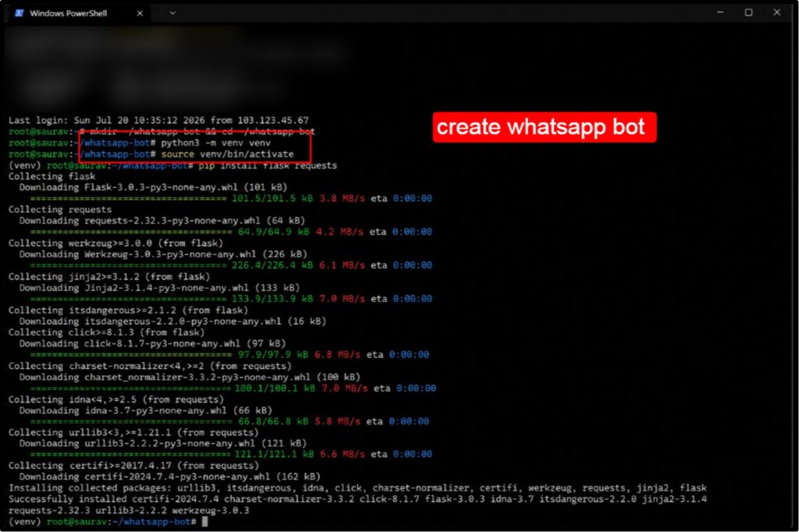The image size is (799, 532).
Task: Click the 'Last login: Sun Jul 20' line
Action: [x=158, y=120]
